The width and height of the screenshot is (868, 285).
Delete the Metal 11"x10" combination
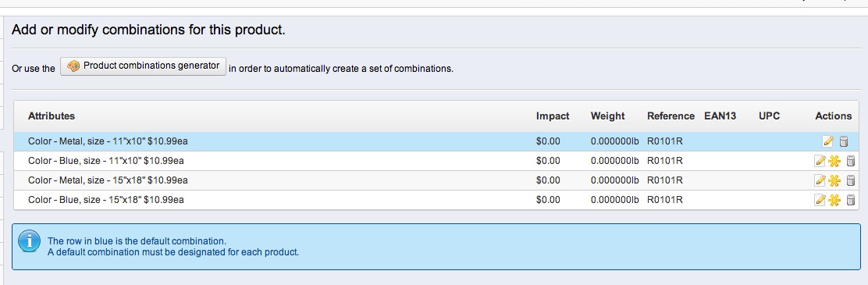(843, 141)
